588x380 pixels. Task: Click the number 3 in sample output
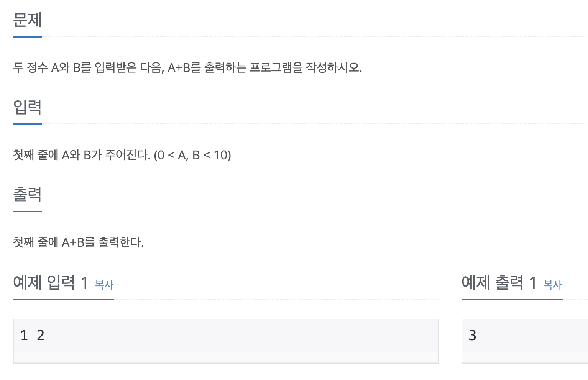click(472, 336)
